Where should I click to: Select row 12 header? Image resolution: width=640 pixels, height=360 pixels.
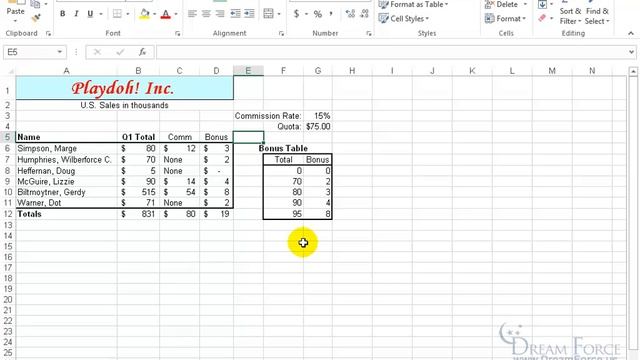coord(8,214)
